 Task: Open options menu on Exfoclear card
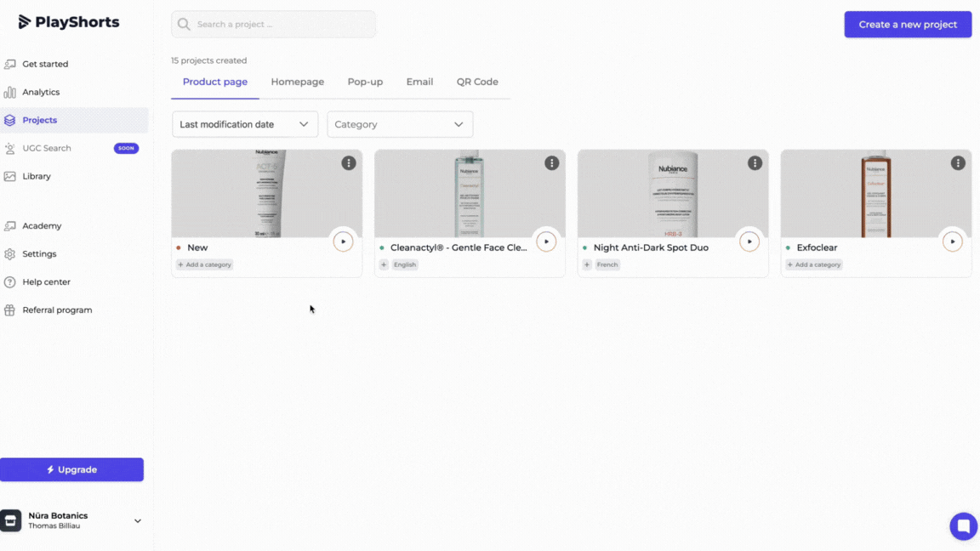(x=958, y=163)
